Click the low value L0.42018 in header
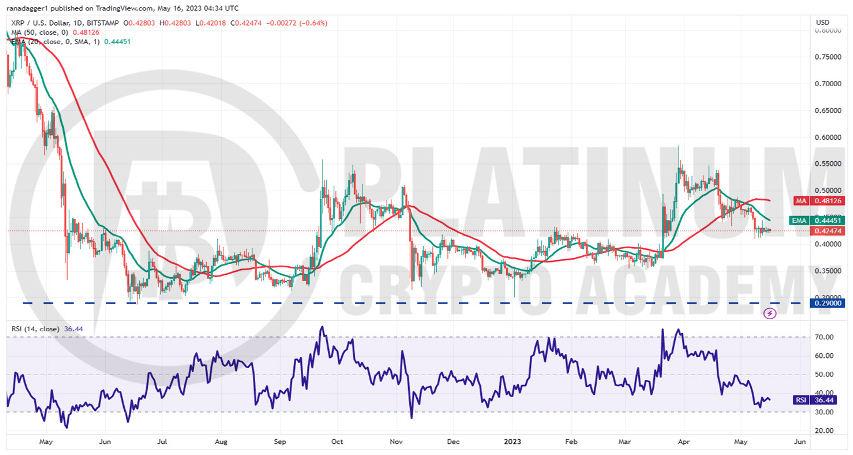This screenshot has width=853, height=455. pos(211,23)
